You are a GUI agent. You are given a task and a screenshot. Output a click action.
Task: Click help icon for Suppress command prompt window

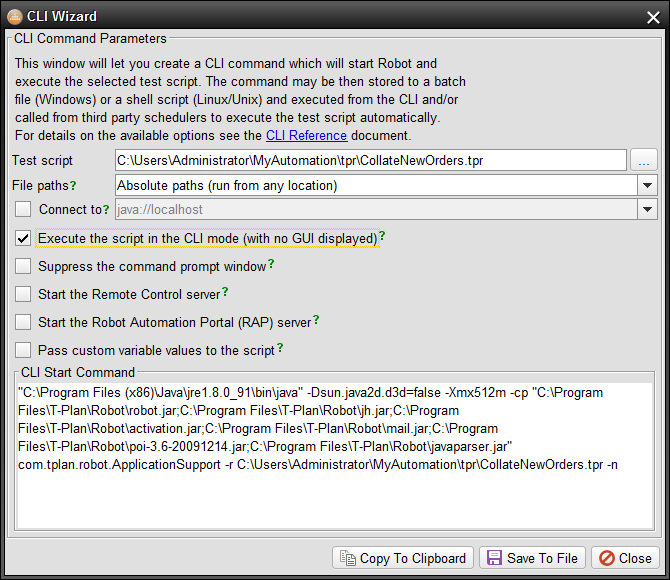click(271, 265)
